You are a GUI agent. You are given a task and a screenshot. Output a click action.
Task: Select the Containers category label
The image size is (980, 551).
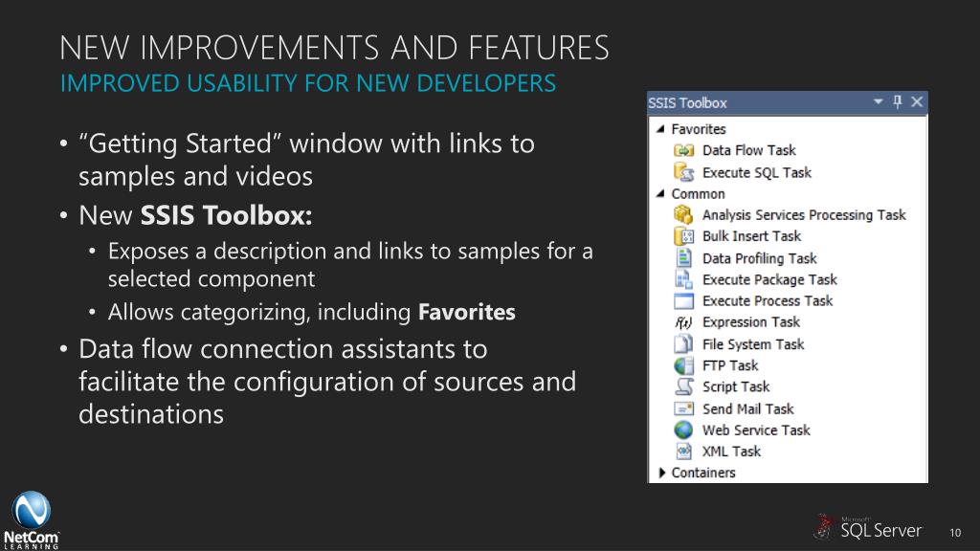[703, 473]
